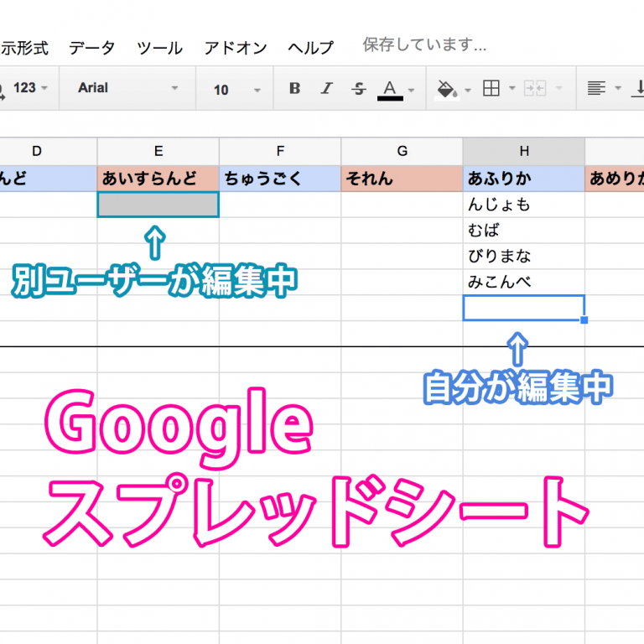Viewport: 644px width, 644px height.
Task: Select column D header
Action: [49, 151]
